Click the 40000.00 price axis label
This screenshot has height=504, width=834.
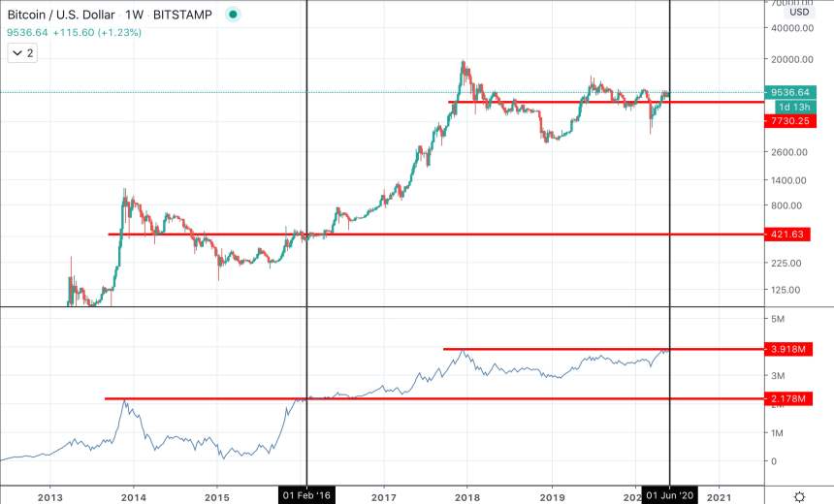(792, 28)
